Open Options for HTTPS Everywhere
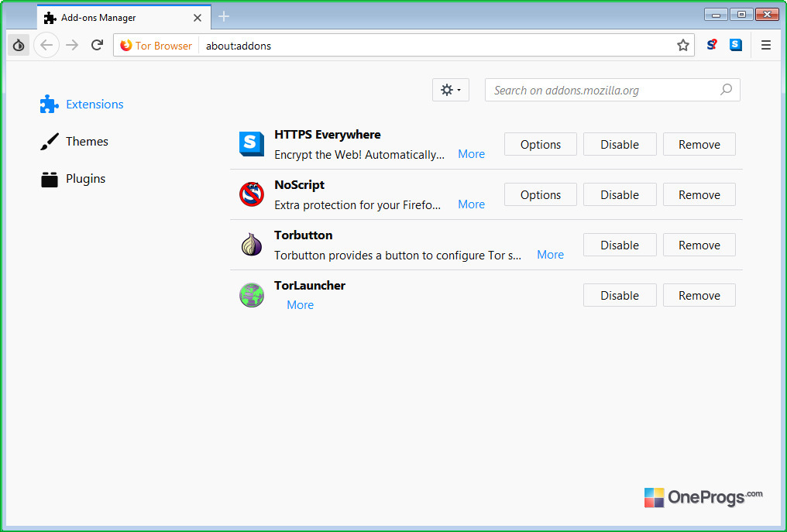Screen dimensions: 787x532 tap(541, 145)
